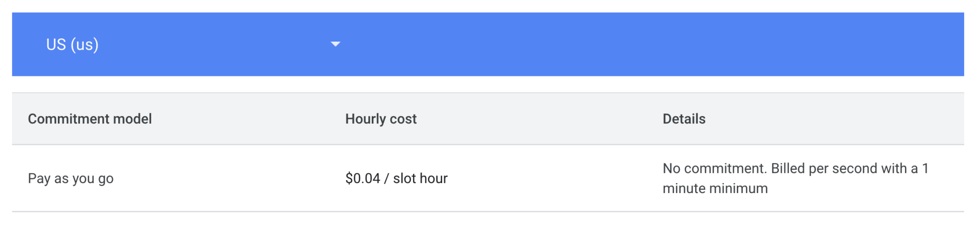Click the Commitment model column header
The width and height of the screenshot is (980, 238).
pyautogui.click(x=90, y=119)
